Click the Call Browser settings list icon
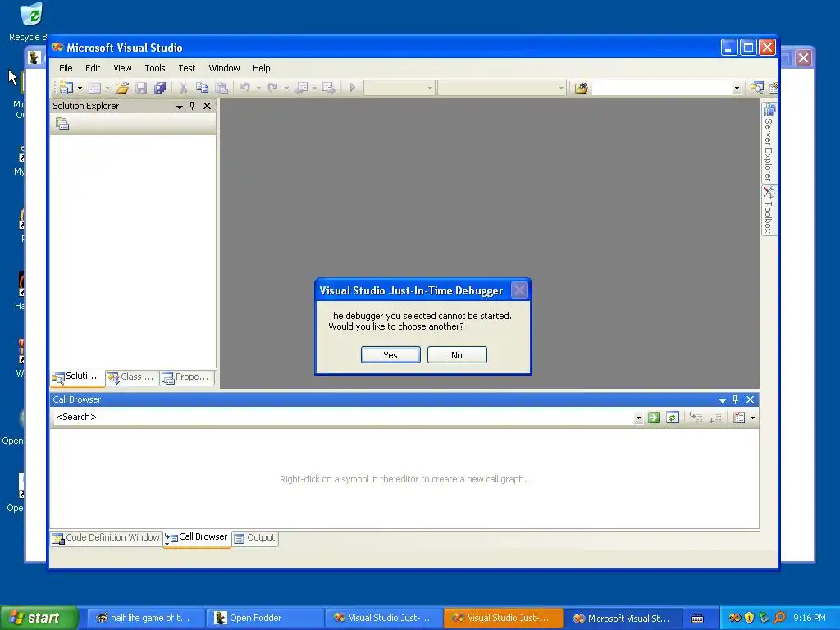The image size is (840, 630). point(739,418)
